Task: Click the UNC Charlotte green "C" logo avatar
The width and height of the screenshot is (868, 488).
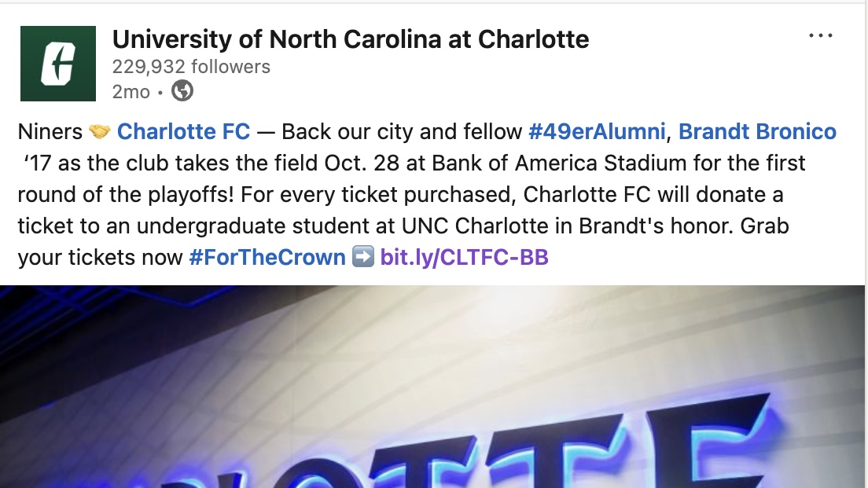Action: (57, 63)
